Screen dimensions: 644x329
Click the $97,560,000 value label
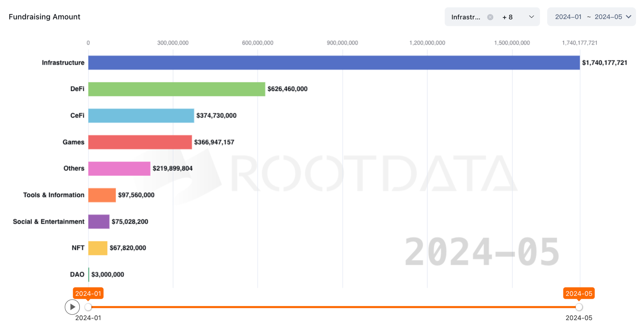[x=136, y=195]
